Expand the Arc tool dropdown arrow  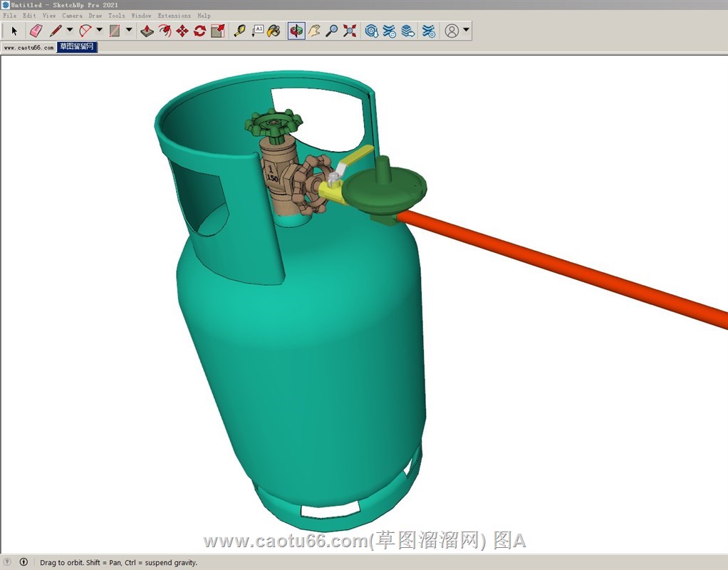(99, 30)
